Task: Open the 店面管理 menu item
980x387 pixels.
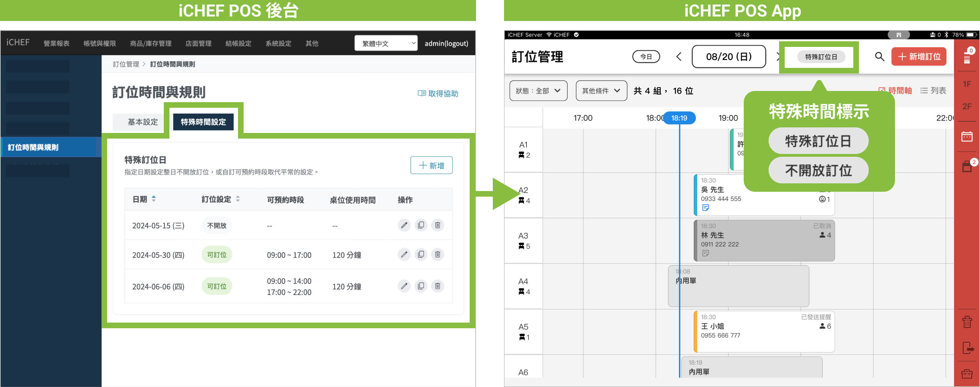Action: click(198, 43)
